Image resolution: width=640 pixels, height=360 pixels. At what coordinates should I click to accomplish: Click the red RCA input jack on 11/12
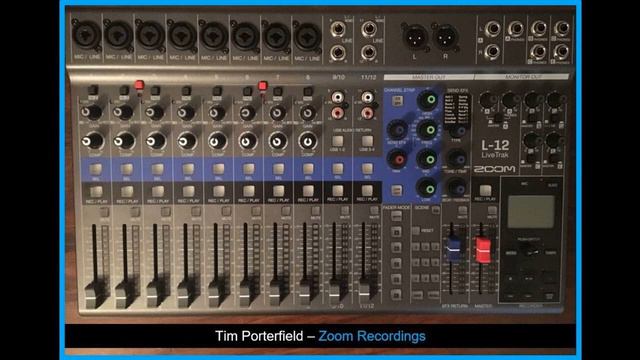click(367, 113)
